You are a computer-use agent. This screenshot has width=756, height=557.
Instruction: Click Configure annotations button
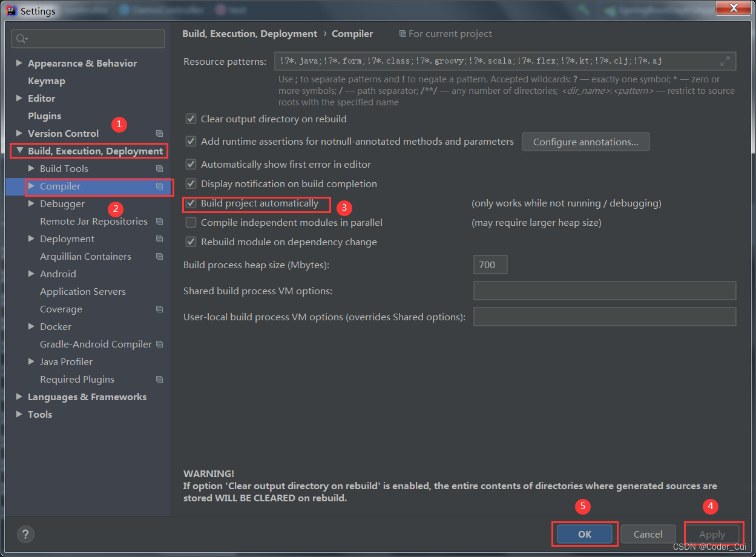tap(585, 142)
